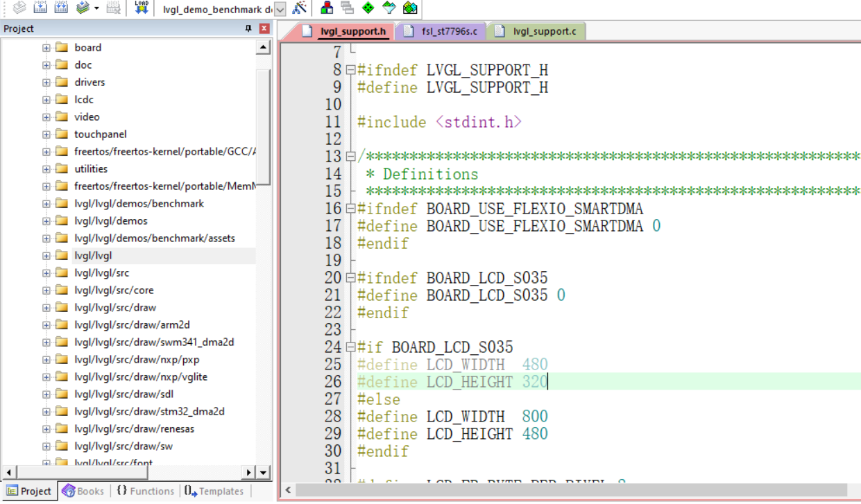Click the Stop build icon
The width and height of the screenshot is (861, 504).
(114, 8)
